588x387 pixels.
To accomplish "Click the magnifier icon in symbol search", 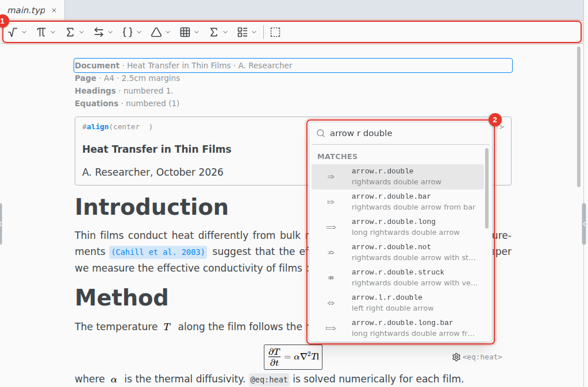I will pyautogui.click(x=321, y=133).
